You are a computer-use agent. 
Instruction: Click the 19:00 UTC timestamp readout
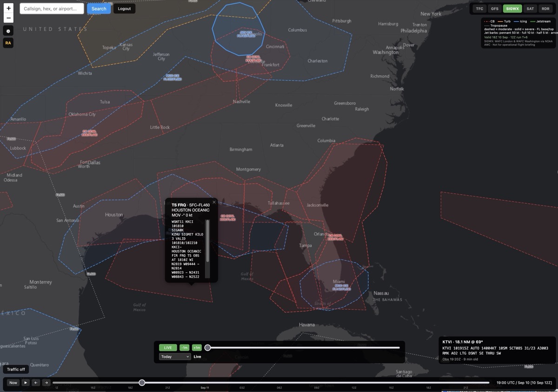pos(525,383)
